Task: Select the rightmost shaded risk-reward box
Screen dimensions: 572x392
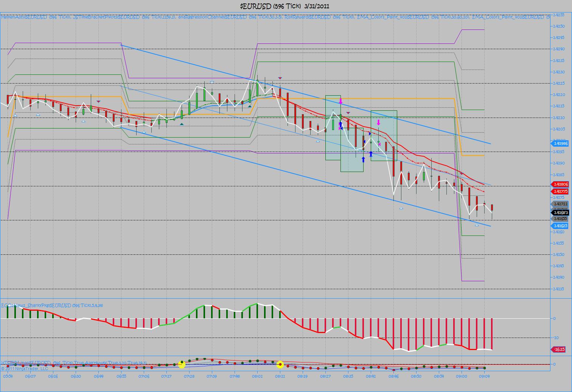Action: 384,135
